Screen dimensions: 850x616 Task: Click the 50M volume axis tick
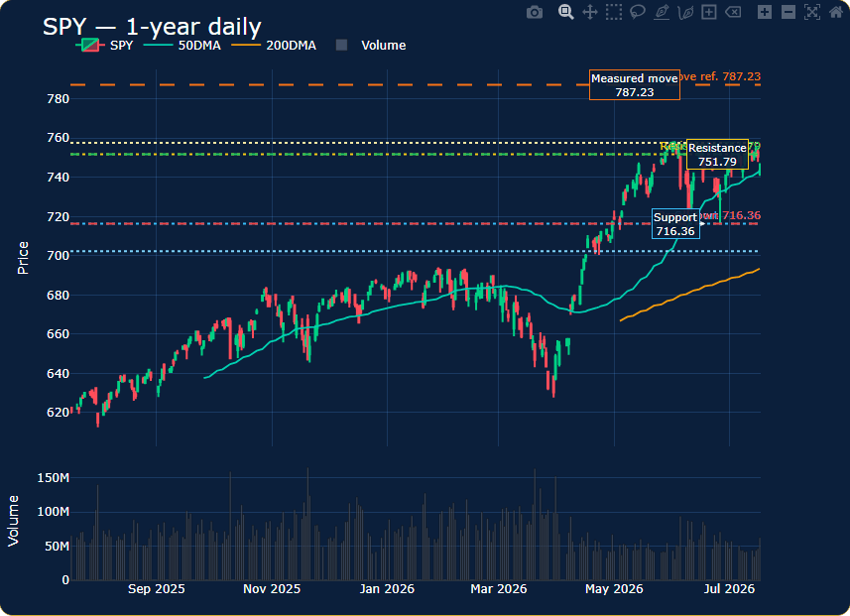point(57,546)
